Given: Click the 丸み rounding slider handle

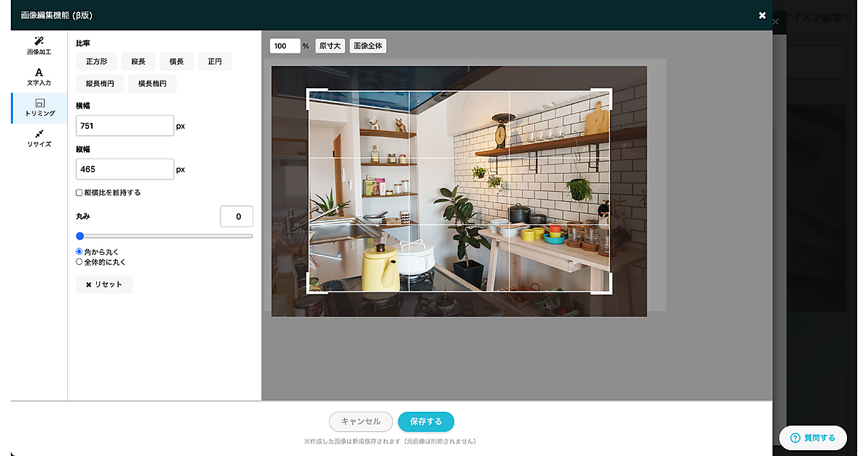Looking at the screenshot, I should 80,236.
